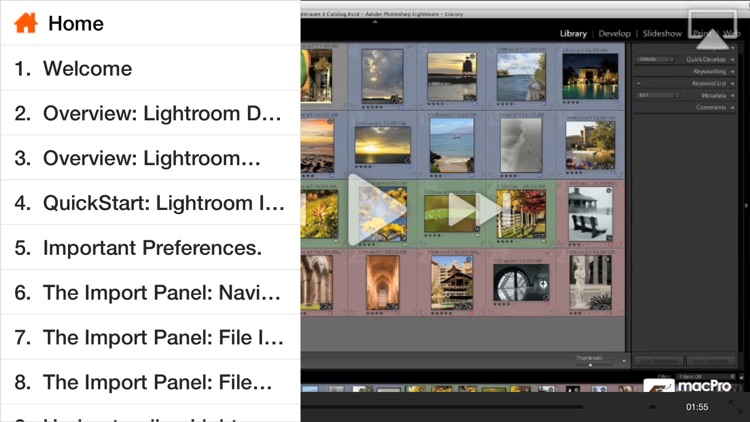Select the round window black-and-white thumbnail
750x422 pixels.
pos(521,283)
